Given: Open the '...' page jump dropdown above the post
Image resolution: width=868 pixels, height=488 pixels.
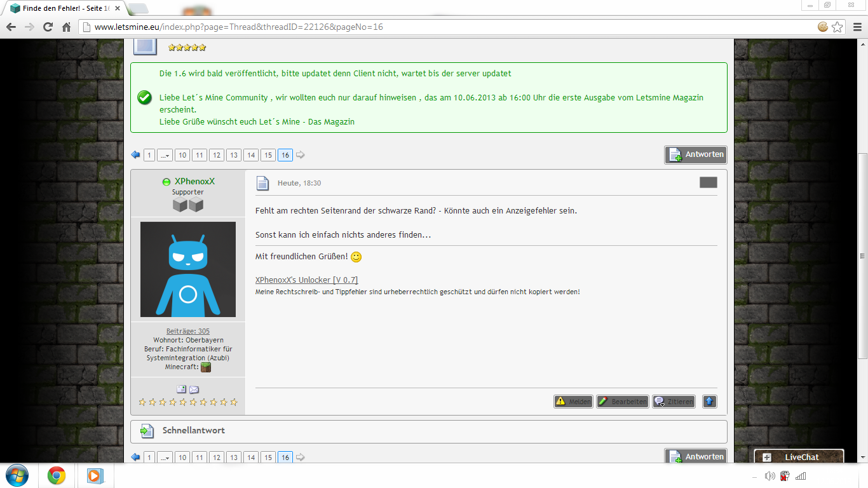Looking at the screenshot, I should tap(165, 155).
